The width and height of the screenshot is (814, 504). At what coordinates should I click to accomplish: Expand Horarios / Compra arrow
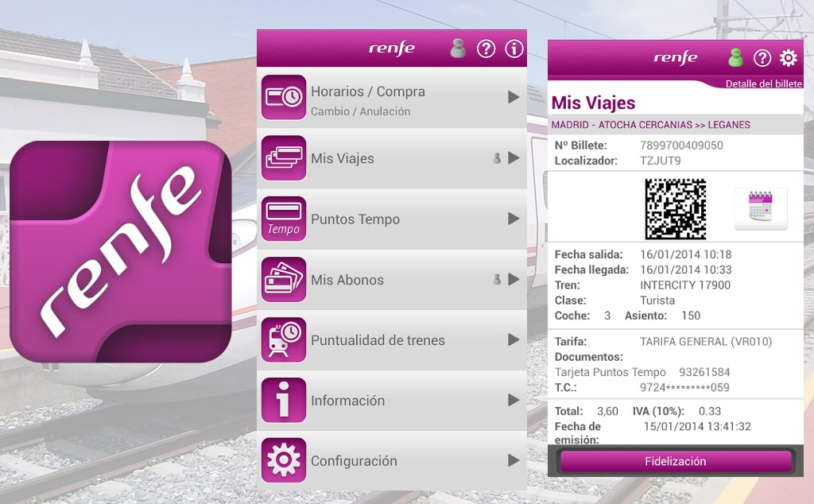click(514, 97)
